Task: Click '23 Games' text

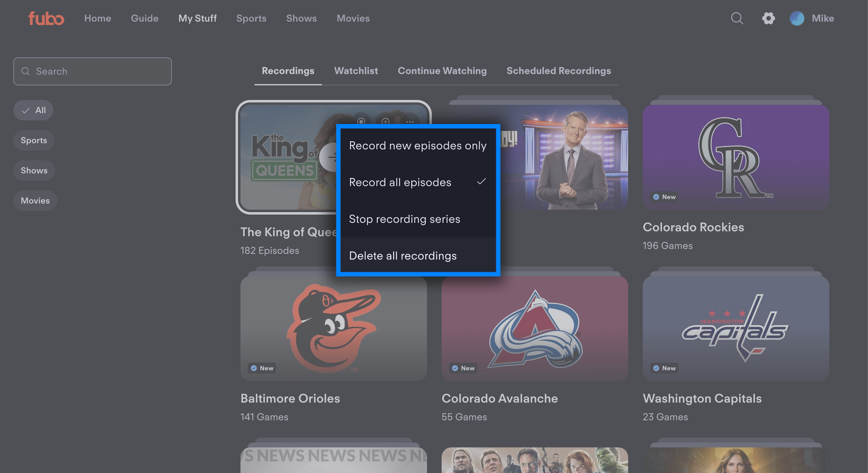Action: 665,417
